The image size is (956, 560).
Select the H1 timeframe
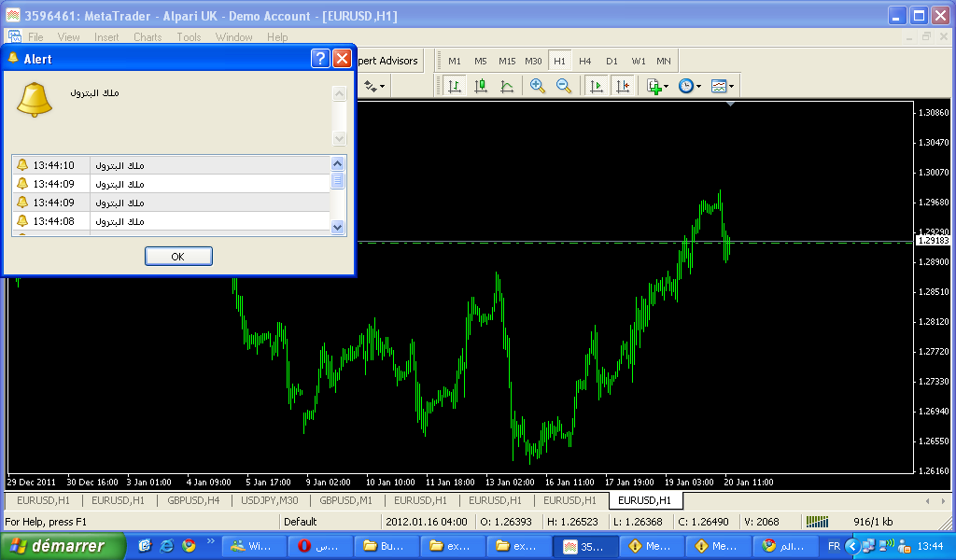pos(560,61)
